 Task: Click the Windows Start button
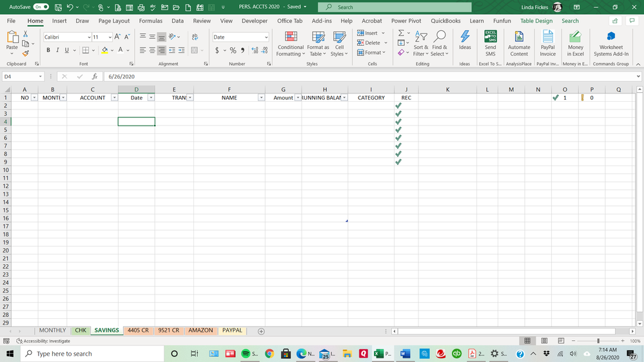(x=10, y=354)
